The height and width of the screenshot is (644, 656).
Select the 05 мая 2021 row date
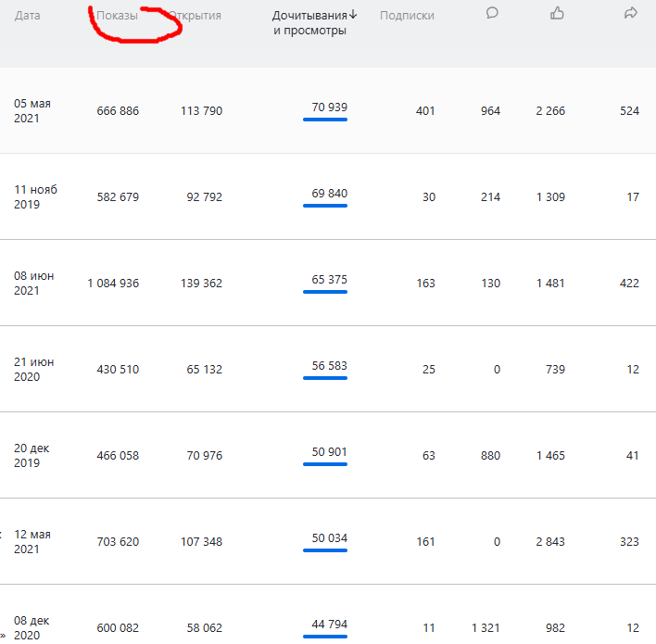(x=32, y=111)
